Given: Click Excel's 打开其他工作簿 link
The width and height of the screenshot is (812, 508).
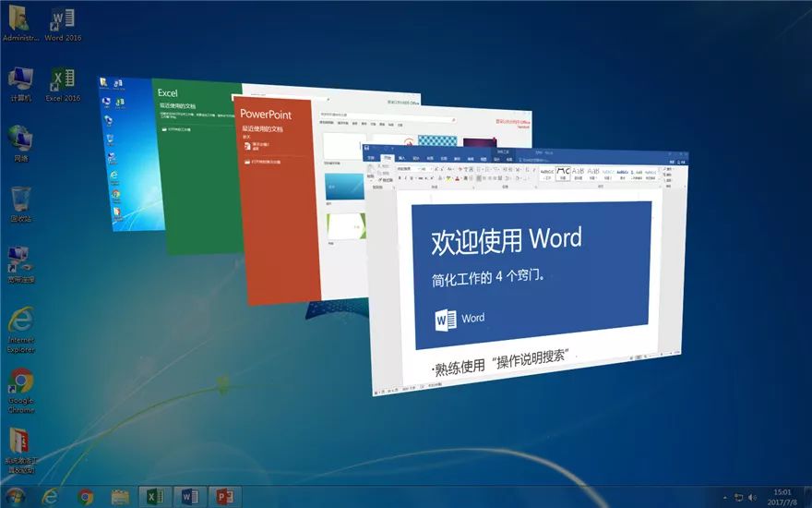Looking at the screenshot, I should (x=177, y=129).
